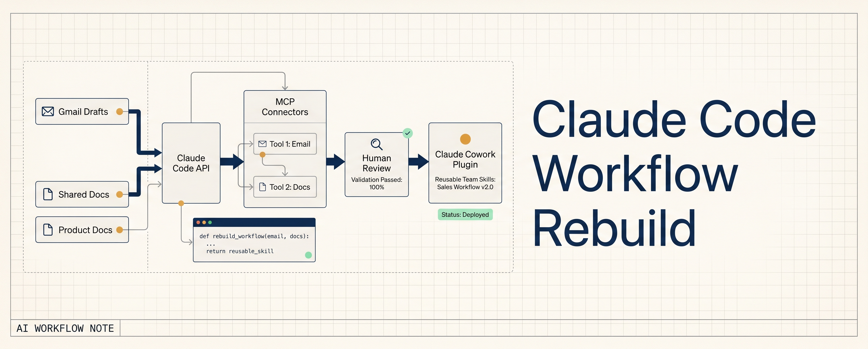Click the orange connector dot on Gmail Drafts
The image size is (868, 349).
pyautogui.click(x=119, y=112)
